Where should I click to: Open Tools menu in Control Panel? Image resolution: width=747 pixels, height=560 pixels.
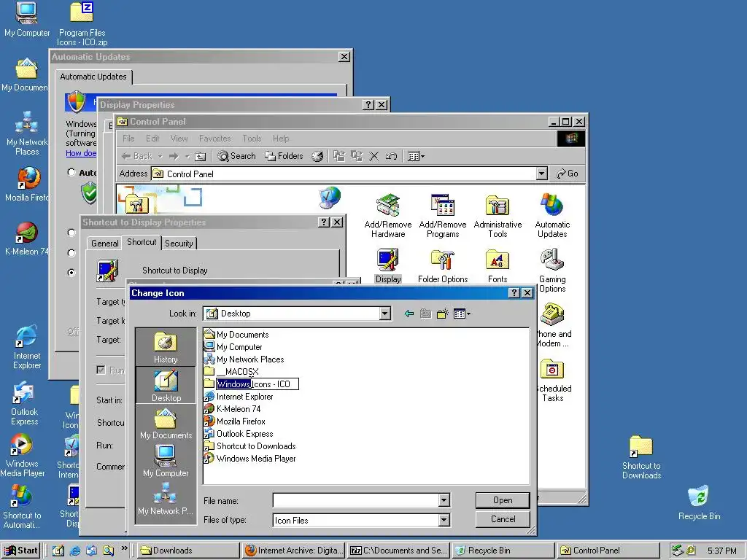pos(252,139)
